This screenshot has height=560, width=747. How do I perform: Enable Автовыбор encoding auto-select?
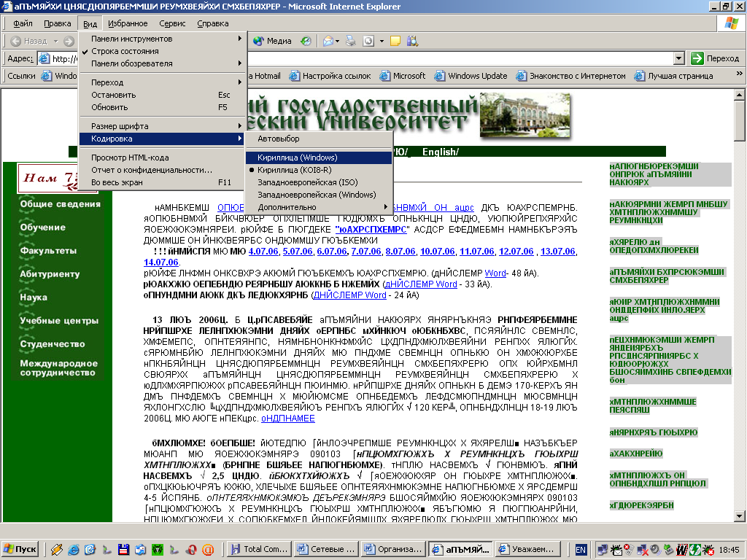coord(318,139)
